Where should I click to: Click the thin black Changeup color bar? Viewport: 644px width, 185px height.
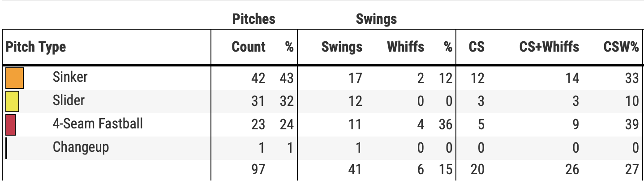(x=6, y=148)
